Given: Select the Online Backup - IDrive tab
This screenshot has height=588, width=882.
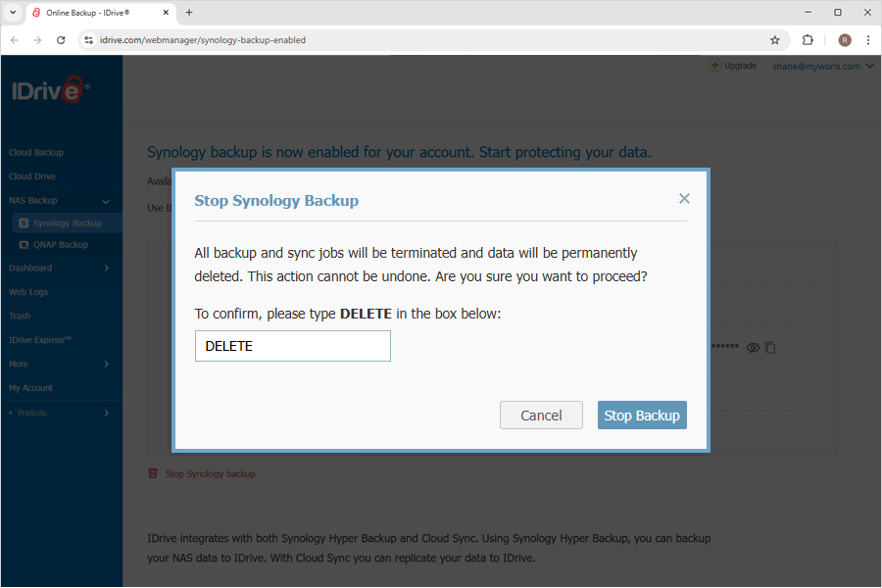Looking at the screenshot, I should tap(101, 13).
